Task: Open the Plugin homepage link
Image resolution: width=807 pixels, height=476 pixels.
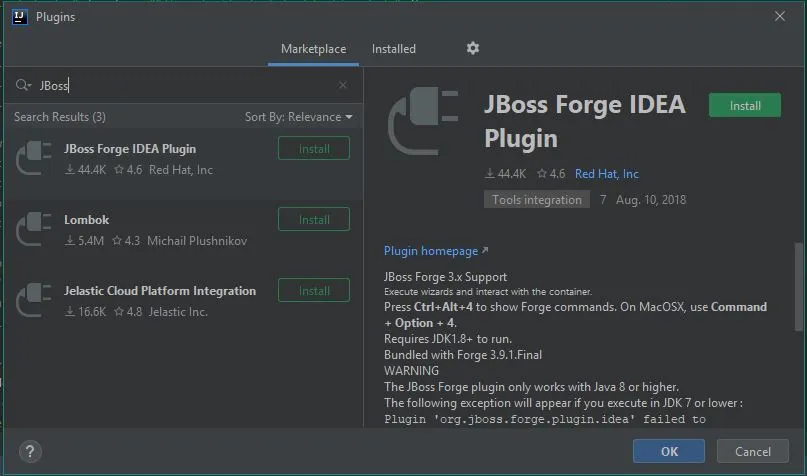Action: 436,251
